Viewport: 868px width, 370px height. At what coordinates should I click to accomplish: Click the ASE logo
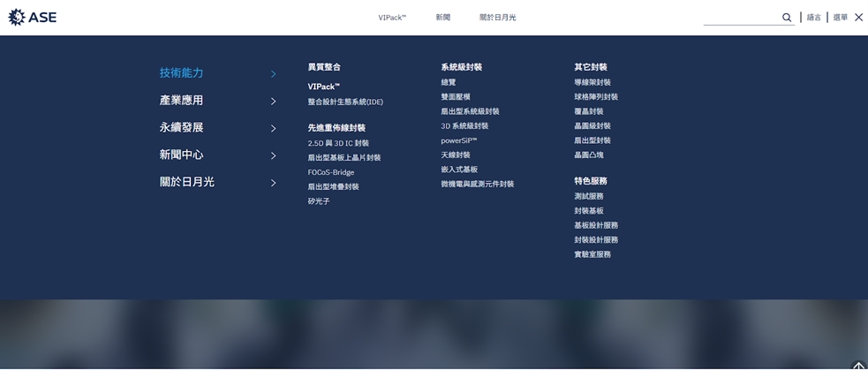click(32, 17)
